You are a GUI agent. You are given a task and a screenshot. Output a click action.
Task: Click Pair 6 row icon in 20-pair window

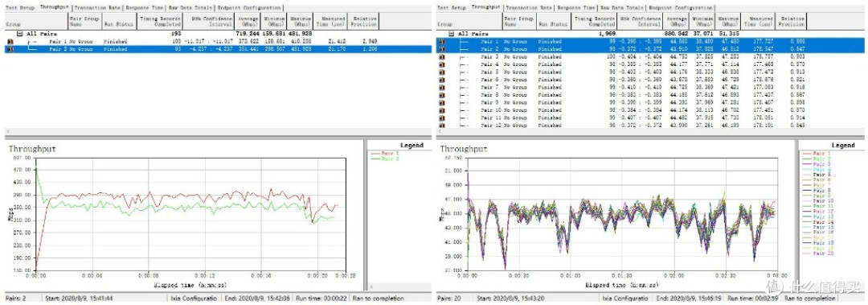tap(442, 80)
